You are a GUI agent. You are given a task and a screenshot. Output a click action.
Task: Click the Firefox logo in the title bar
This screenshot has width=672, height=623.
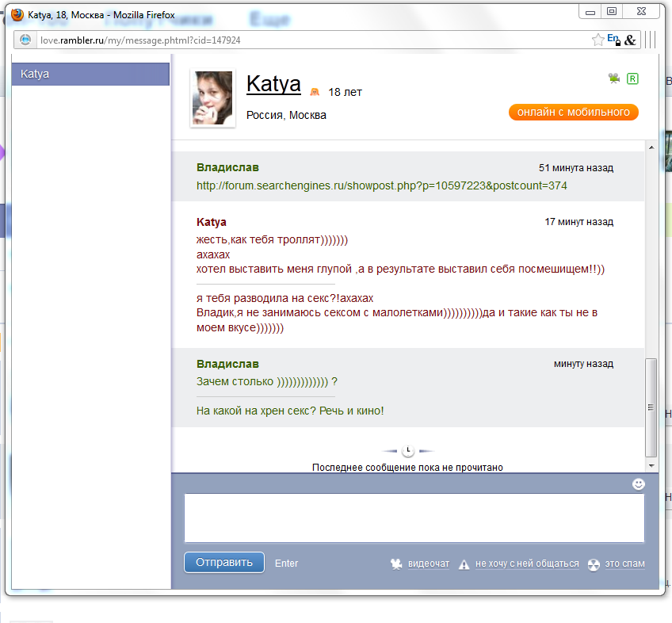point(17,14)
